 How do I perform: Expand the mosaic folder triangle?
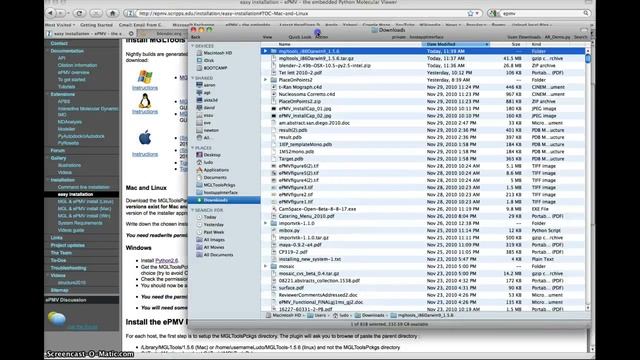[265, 266]
